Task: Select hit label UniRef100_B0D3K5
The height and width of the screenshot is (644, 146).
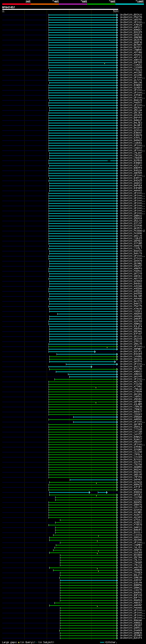Action: tap(131, 354)
